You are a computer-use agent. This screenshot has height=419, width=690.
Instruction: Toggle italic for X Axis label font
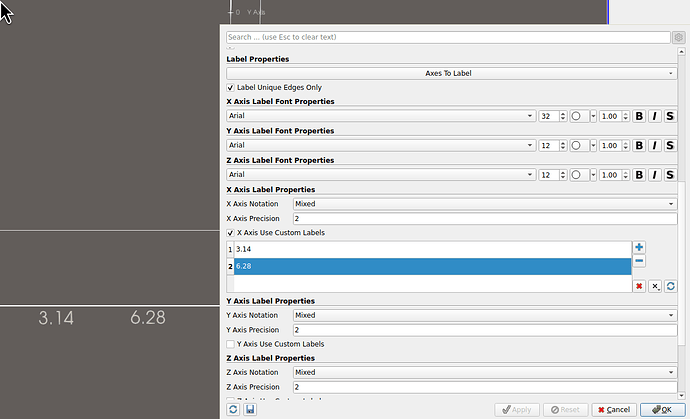coord(654,116)
